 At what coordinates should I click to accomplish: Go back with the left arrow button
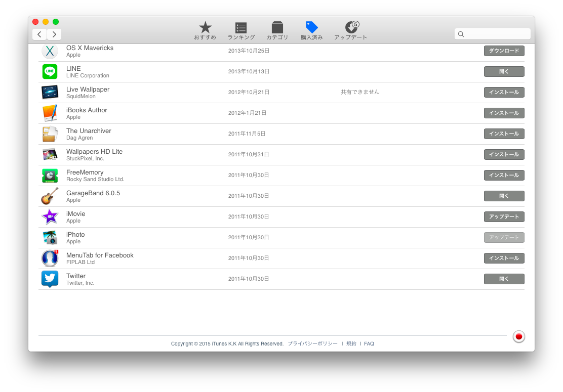point(39,34)
